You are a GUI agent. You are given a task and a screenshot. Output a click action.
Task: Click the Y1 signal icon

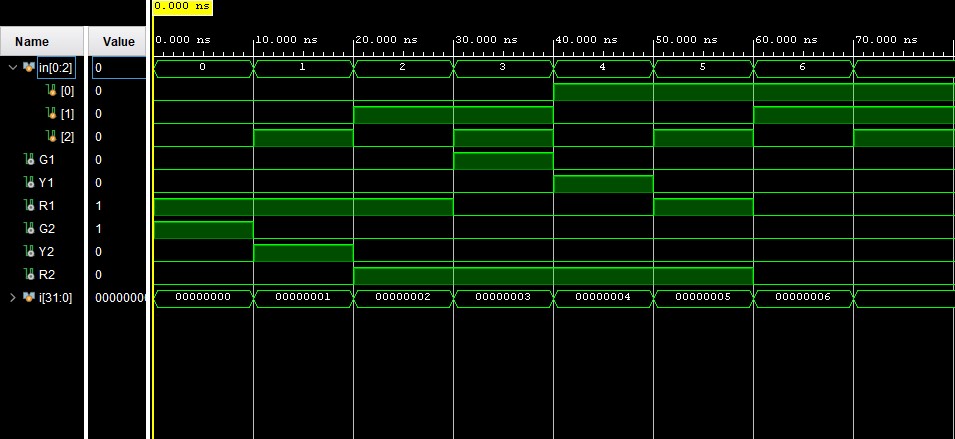[29, 183]
